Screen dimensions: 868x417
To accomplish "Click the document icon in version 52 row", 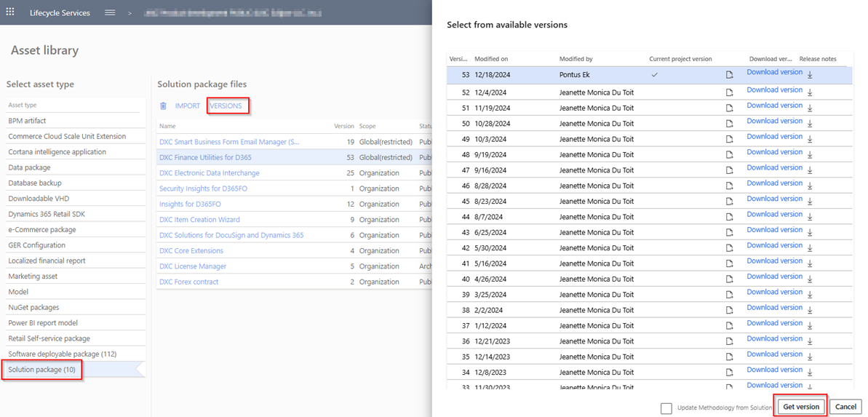I will click(730, 92).
